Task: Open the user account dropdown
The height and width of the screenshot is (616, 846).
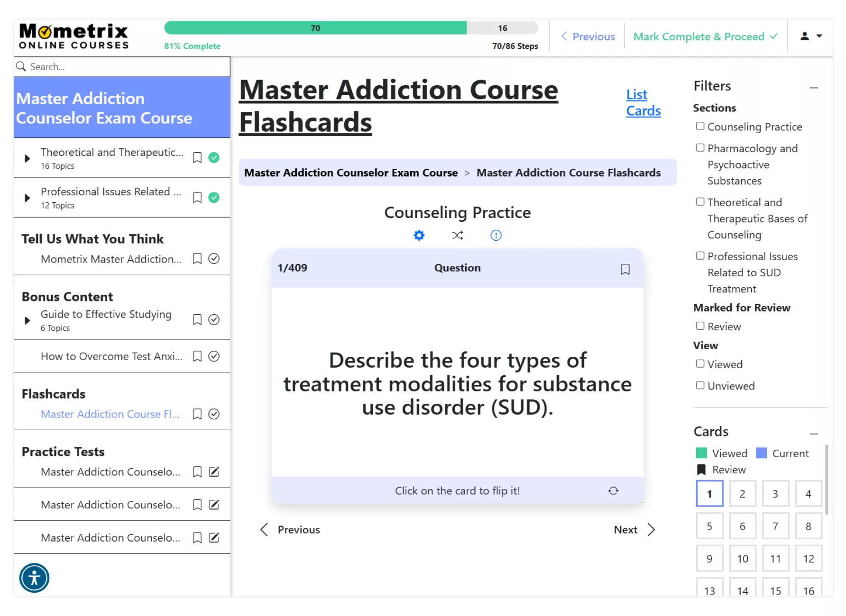Action: click(811, 36)
